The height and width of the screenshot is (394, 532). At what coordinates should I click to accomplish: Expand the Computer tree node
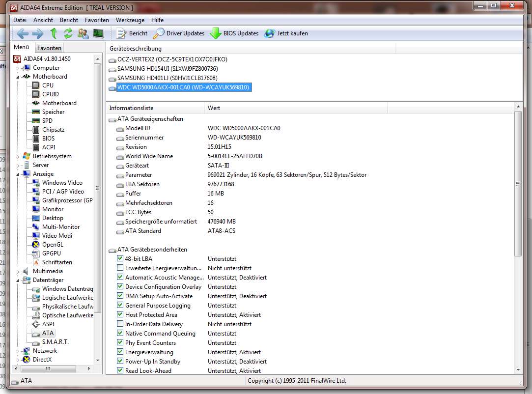18,68
